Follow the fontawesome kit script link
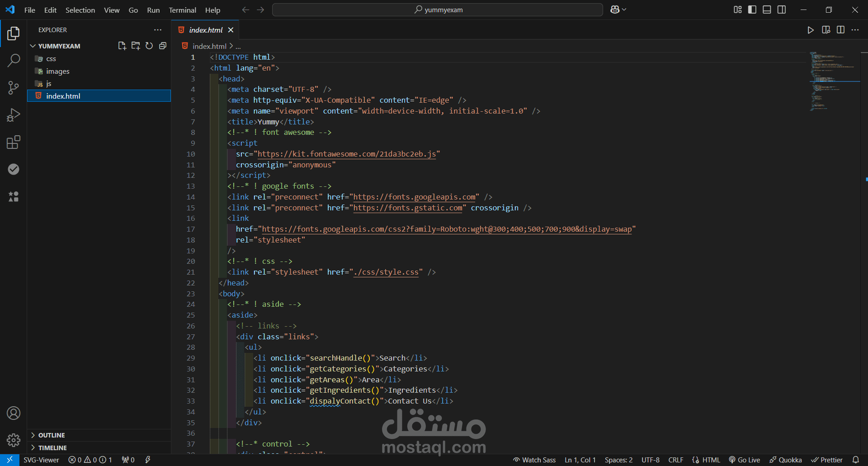 (347, 154)
